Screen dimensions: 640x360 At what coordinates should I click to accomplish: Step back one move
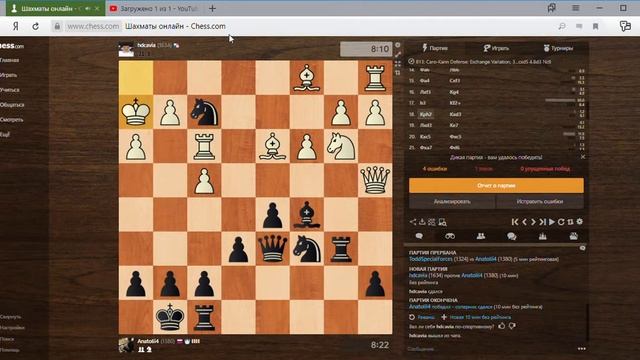click(x=524, y=222)
